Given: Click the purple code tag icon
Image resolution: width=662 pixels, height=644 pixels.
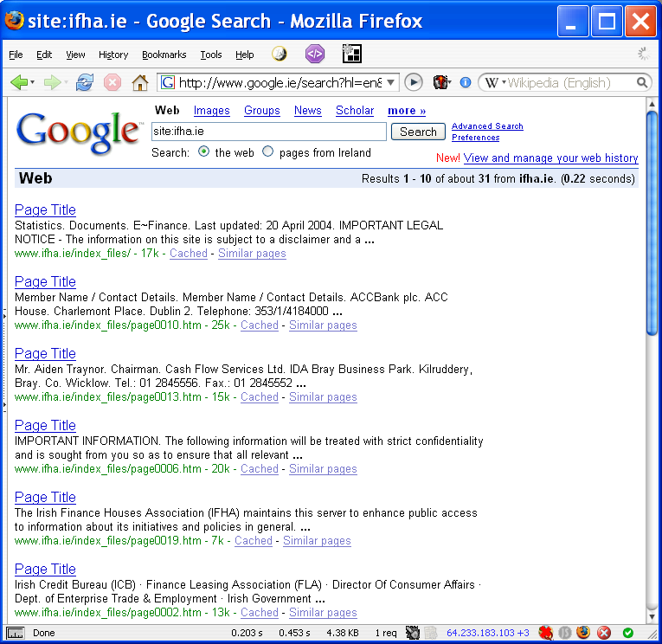Looking at the screenshot, I should pos(315,54).
